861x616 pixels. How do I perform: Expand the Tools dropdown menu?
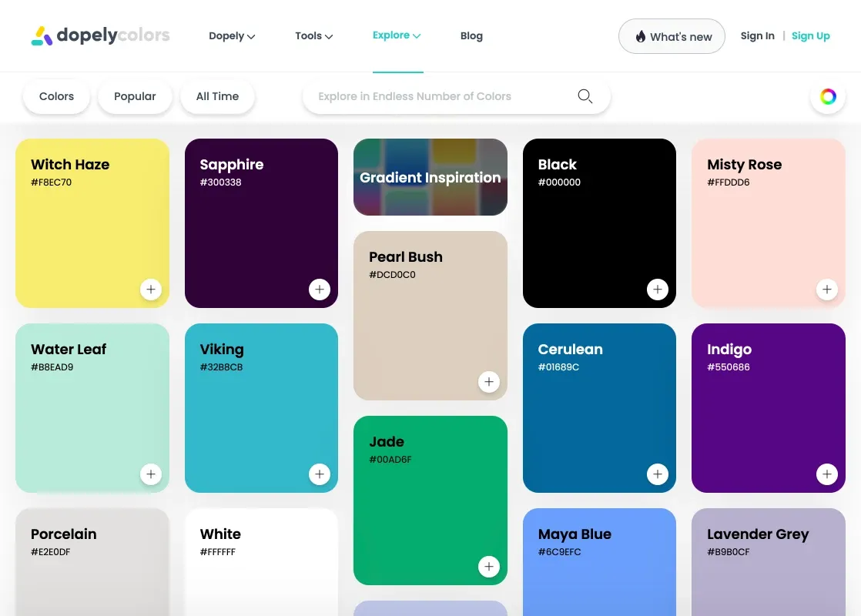coord(314,36)
